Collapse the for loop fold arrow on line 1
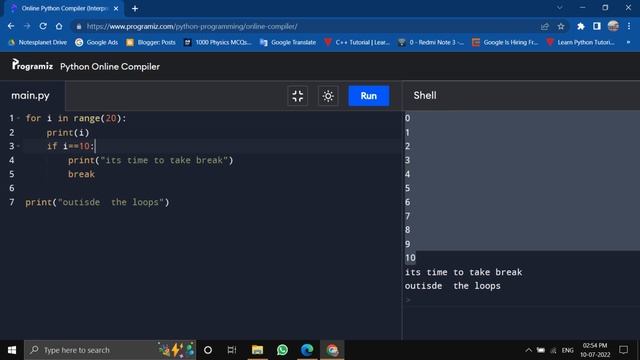Image resolution: width=640 pixels, height=360 pixels. tap(19, 118)
